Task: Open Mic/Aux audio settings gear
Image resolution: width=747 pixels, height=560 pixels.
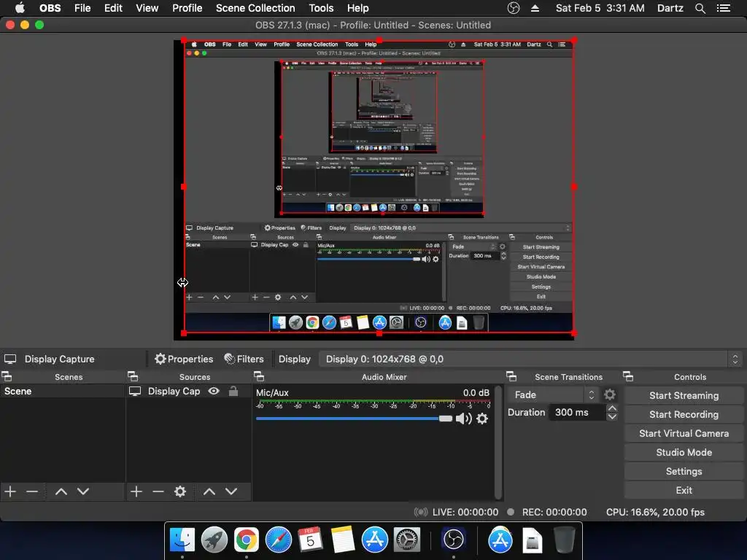Action: coord(482,419)
